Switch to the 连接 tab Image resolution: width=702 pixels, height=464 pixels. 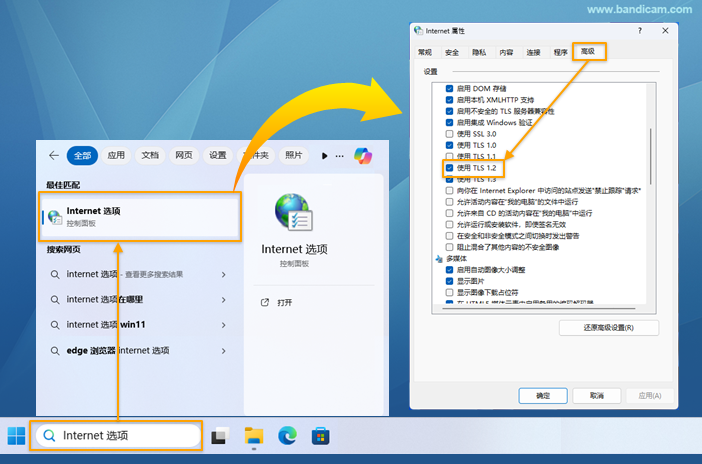click(x=533, y=52)
